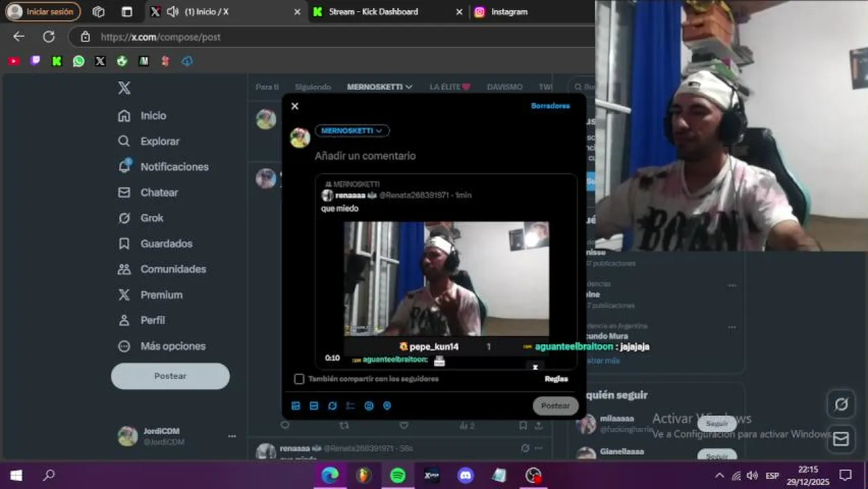The height and width of the screenshot is (489, 868).
Task: Switch to DAVISMO timeline tab
Action: 505,87
